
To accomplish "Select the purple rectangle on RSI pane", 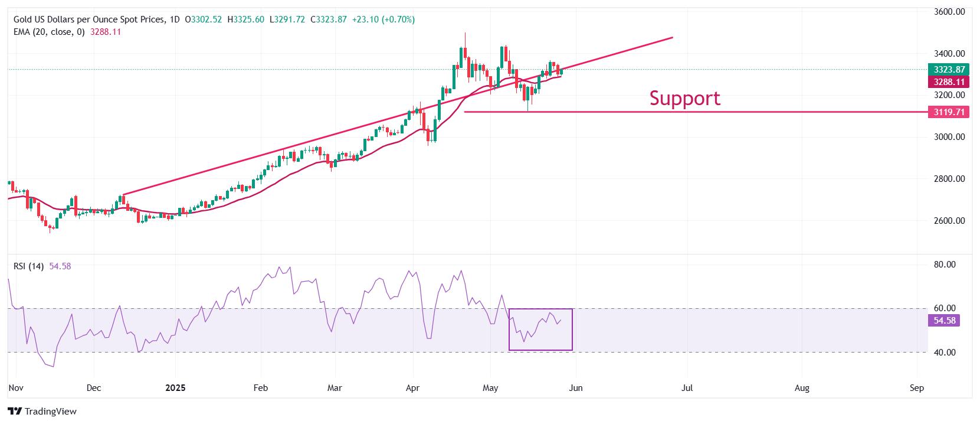I will point(540,330).
